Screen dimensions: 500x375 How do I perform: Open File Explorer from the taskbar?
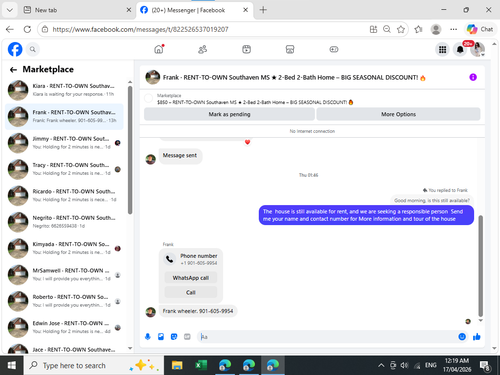coord(177,365)
